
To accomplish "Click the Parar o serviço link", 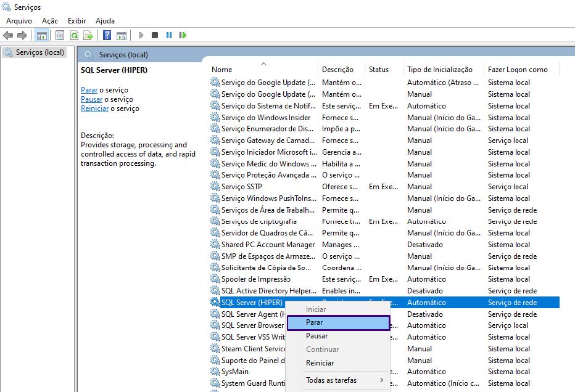I will pos(89,90).
